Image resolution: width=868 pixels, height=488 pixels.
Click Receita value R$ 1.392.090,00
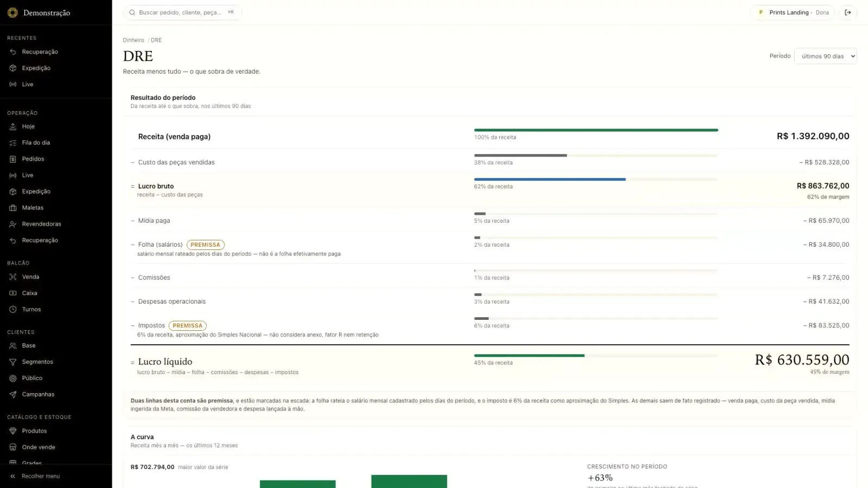pyautogui.click(x=813, y=136)
